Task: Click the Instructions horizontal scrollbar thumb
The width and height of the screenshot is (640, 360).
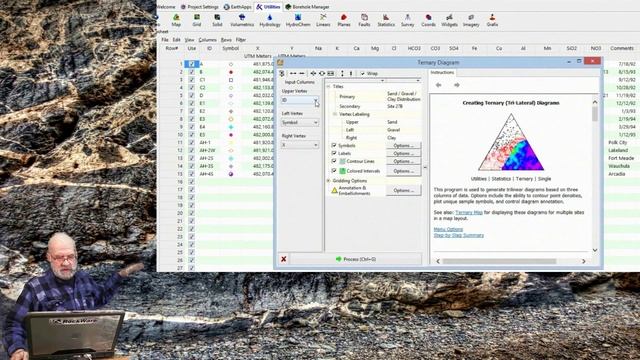Action: [x=499, y=261]
